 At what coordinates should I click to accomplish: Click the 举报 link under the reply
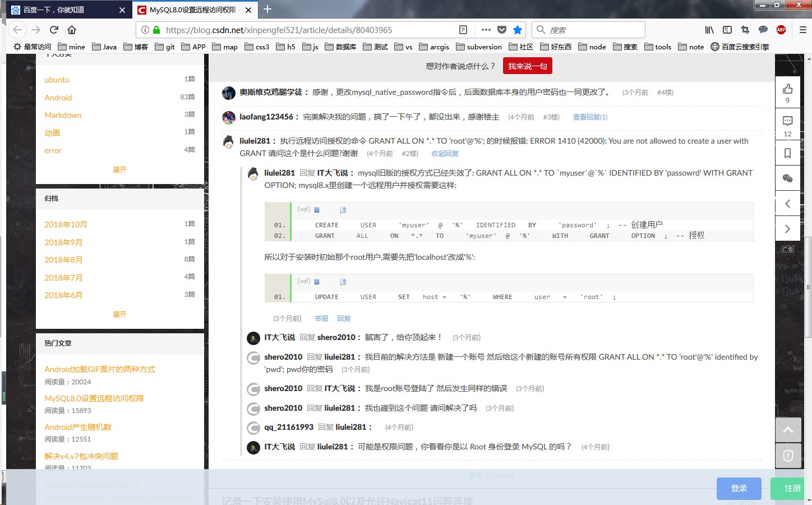tap(321, 318)
